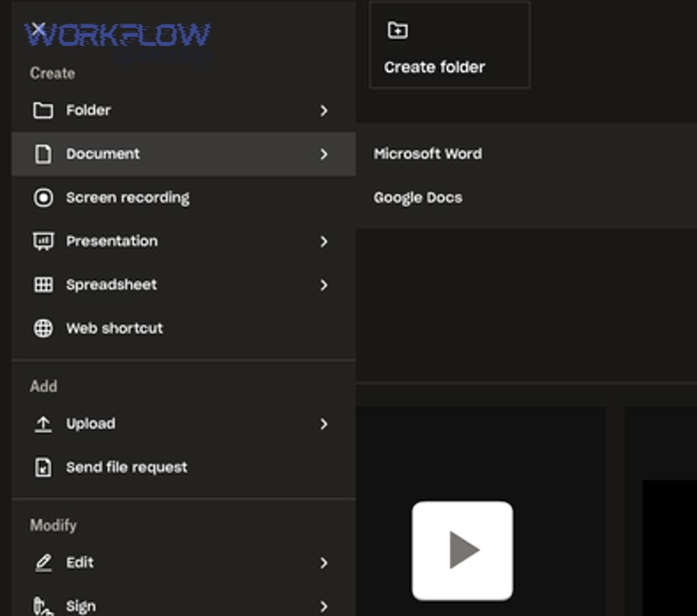Select the Web shortcut globe icon

(43, 329)
